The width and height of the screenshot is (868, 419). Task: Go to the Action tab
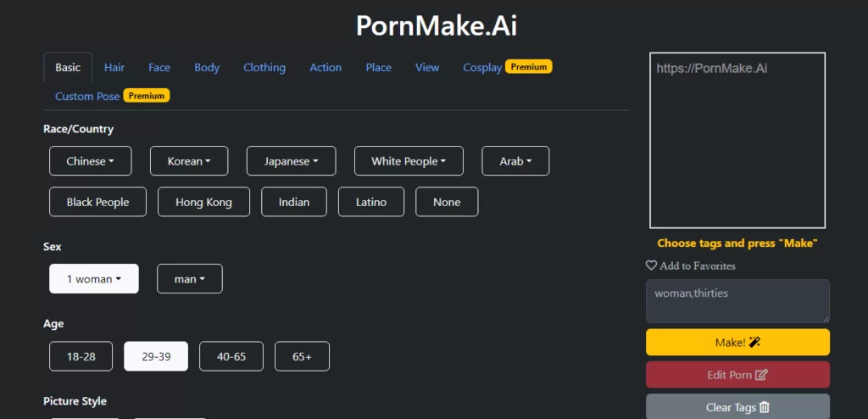pos(325,67)
